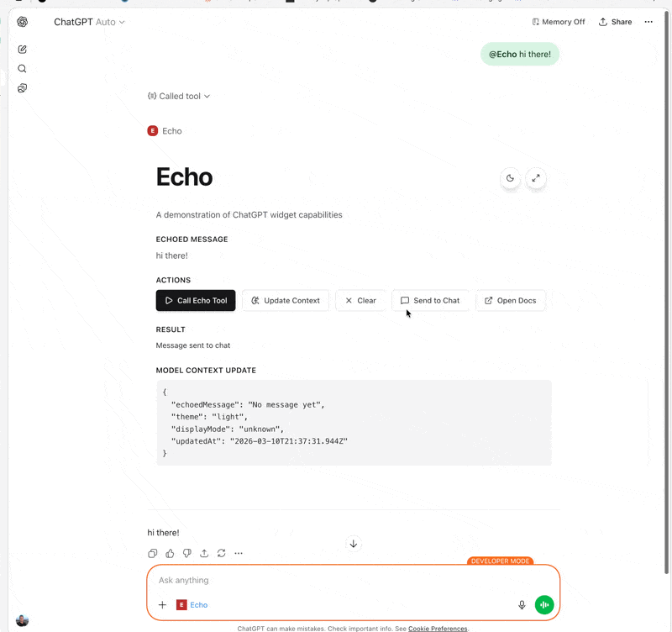
Task: Toggle dark mode on the Echo widget
Action: 510,178
